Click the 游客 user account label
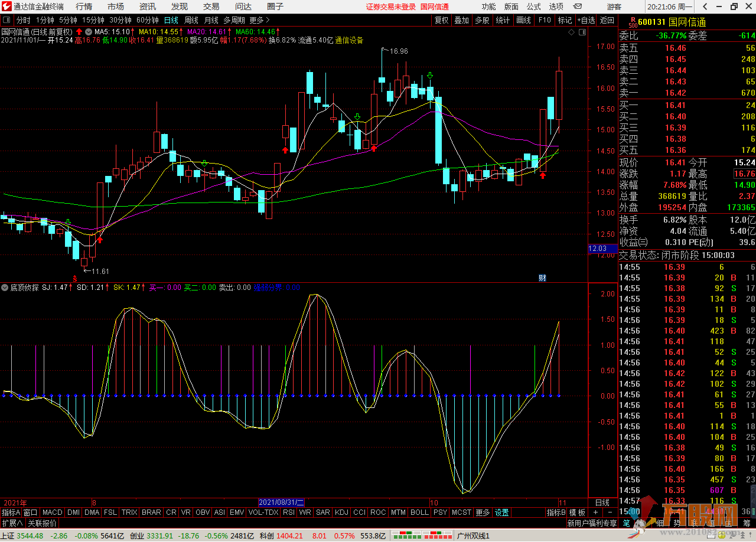 pos(614,6)
